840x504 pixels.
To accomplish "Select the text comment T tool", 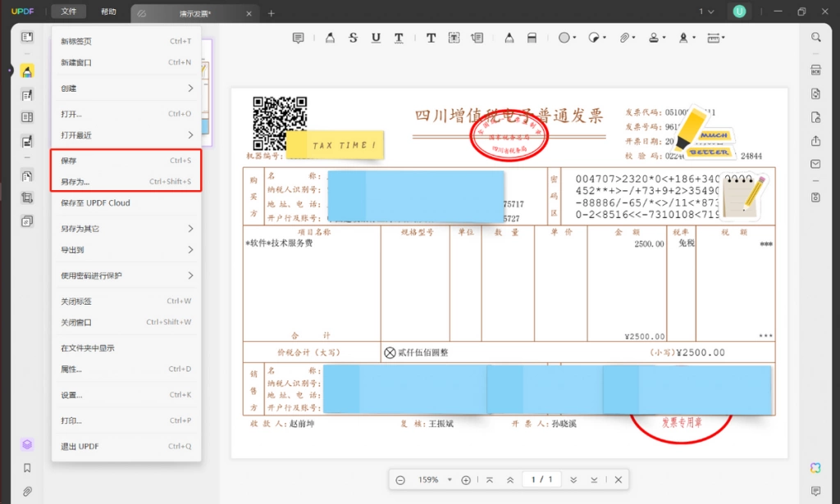I will [431, 38].
